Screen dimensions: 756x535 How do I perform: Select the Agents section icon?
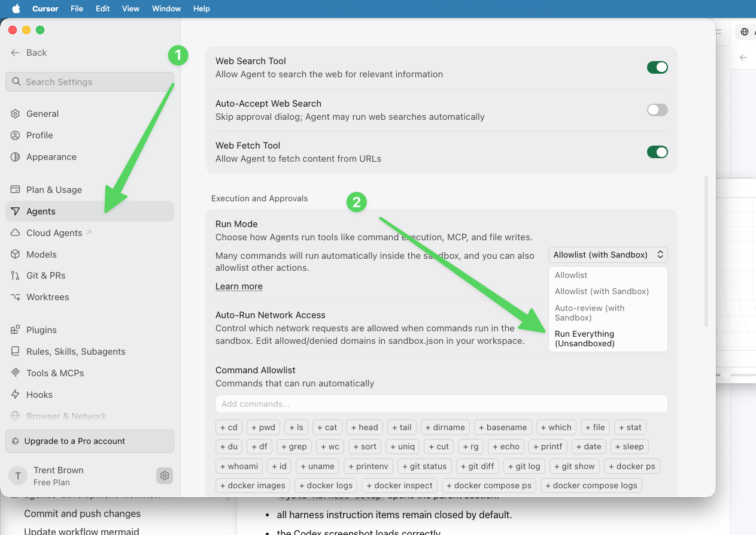click(16, 211)
